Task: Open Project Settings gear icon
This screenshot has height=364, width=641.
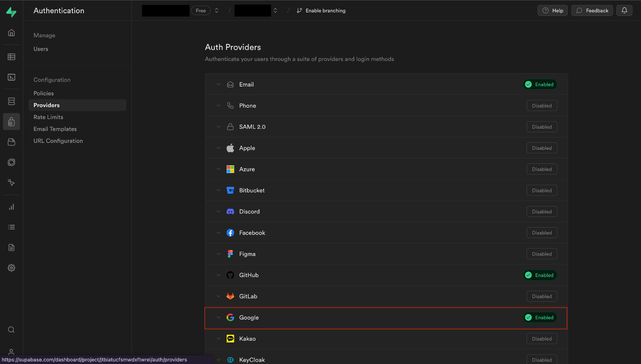Action: [x=11, y=268]
